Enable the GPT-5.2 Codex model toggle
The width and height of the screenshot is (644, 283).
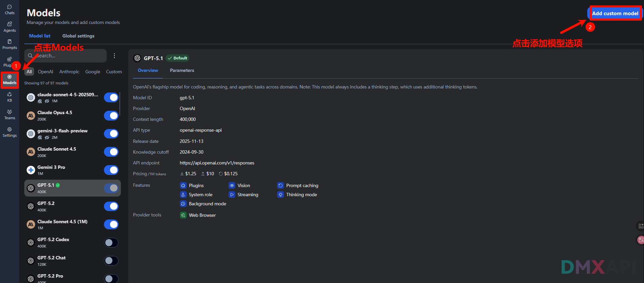(111, 242)
